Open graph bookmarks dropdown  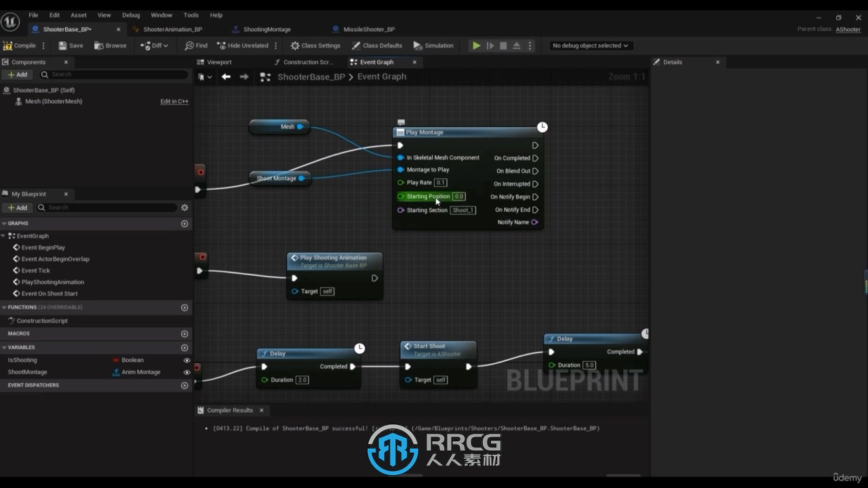pos(205,77)
